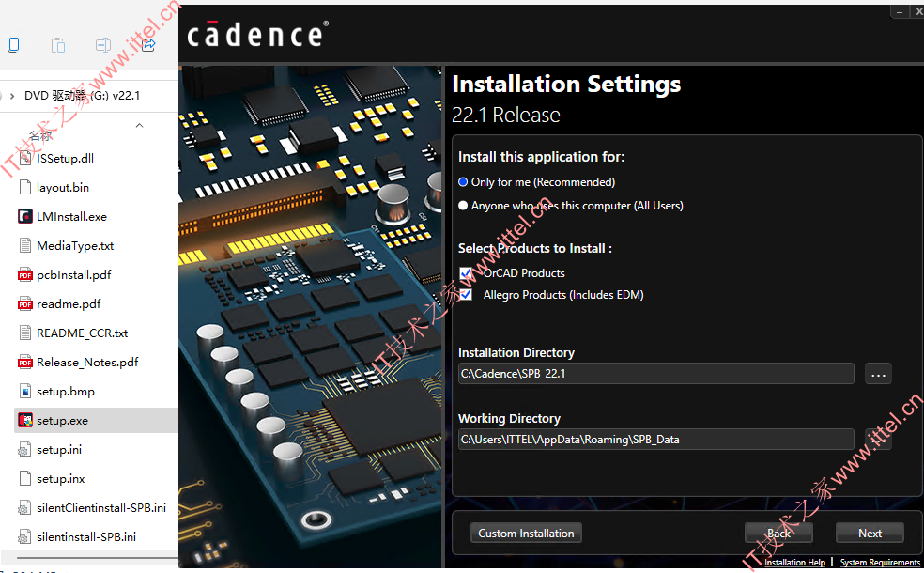Select the pcbInstall.pdf PDF icon
924x573 pixels.
pyautogui.click(x=24, y=274)
